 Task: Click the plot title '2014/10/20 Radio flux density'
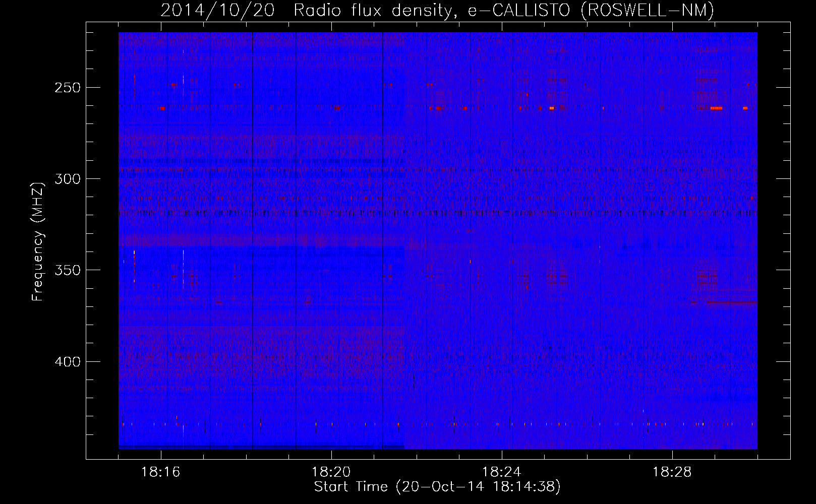click(x=310, y=10)
